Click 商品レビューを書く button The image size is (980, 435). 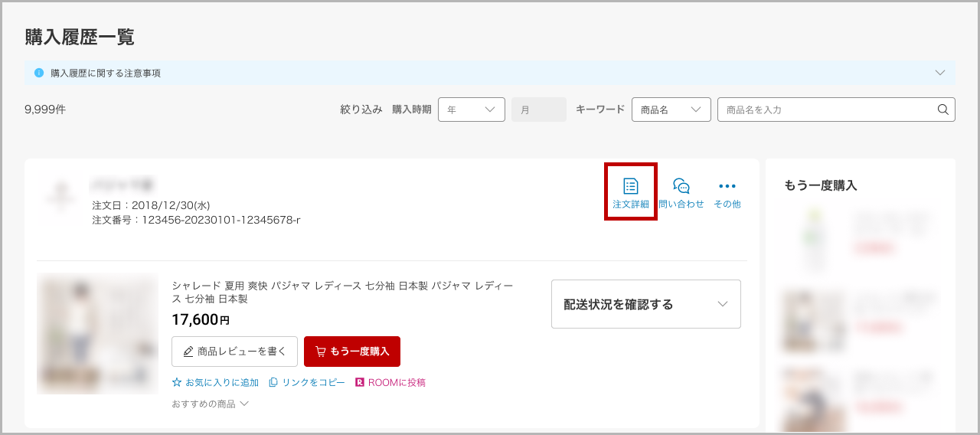(234, 352)
